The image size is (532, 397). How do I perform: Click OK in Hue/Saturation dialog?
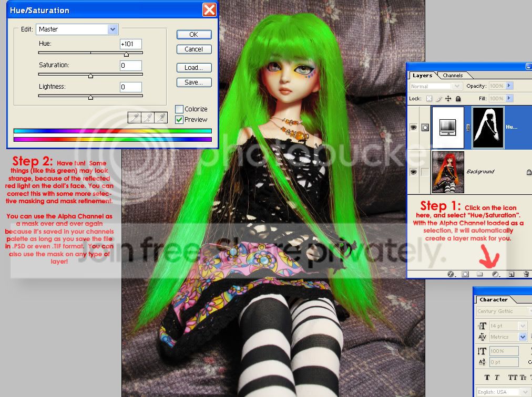pos(194,35)
